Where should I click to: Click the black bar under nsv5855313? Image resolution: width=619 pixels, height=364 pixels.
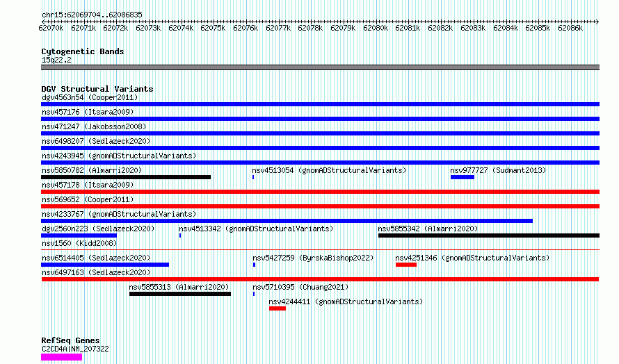[180, 295]
